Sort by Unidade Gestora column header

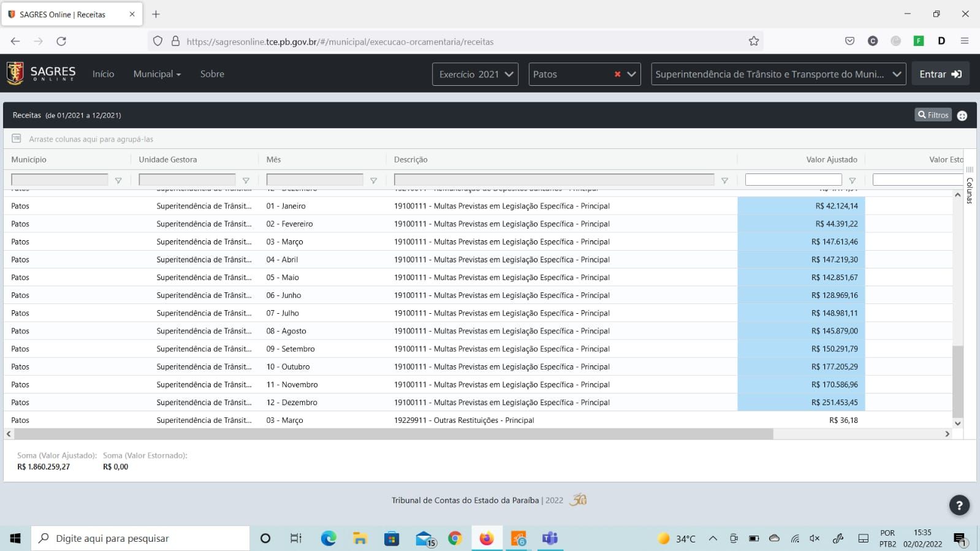click(x=168, y=159)
